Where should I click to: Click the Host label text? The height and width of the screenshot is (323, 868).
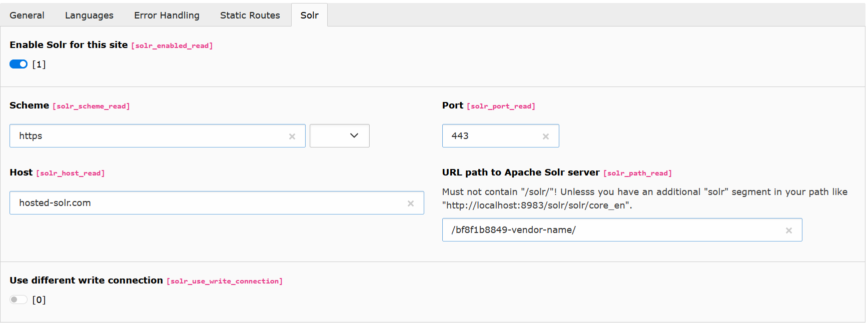[x=21, y=172]
